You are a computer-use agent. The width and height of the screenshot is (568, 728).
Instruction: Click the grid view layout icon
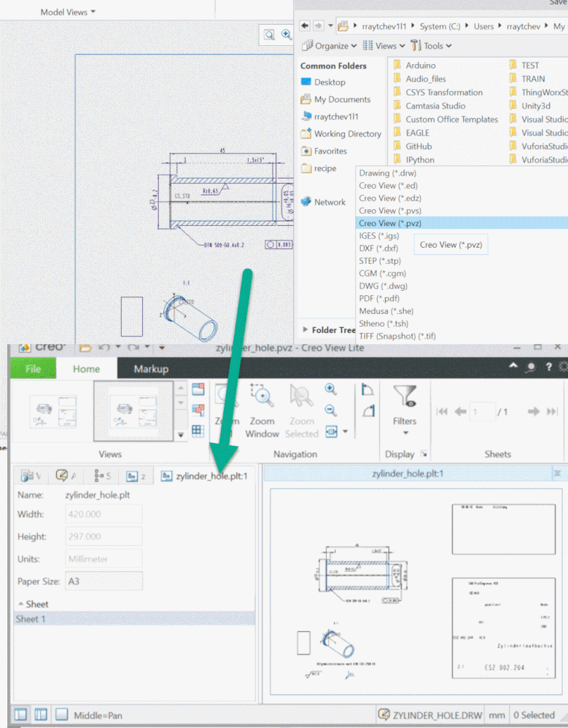click(198, 431)
